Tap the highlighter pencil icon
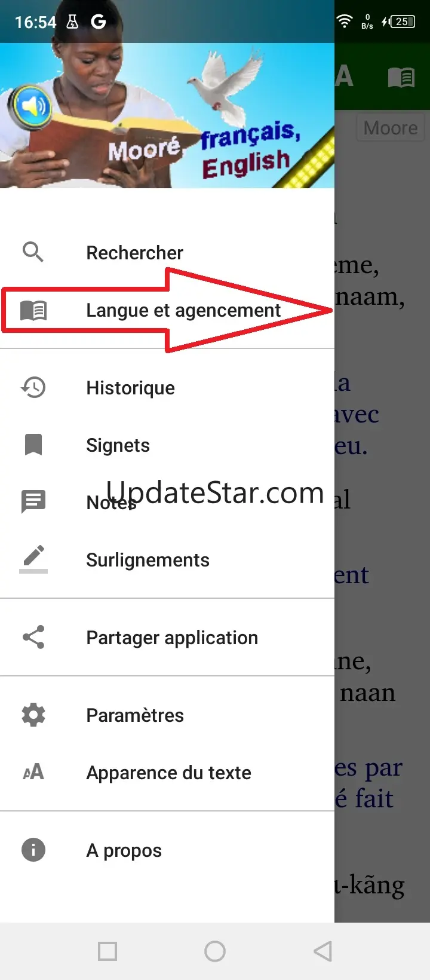This screenshot has height=980, width=430. coord(33,559)
